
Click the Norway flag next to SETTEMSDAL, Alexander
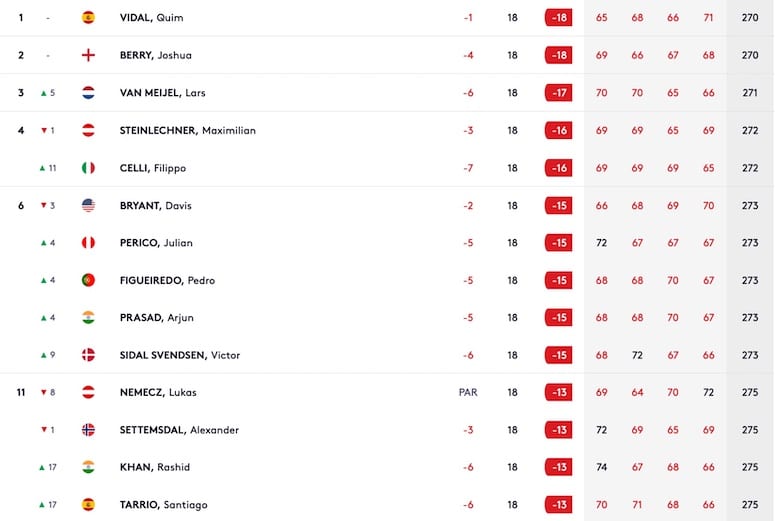point(88,430)
